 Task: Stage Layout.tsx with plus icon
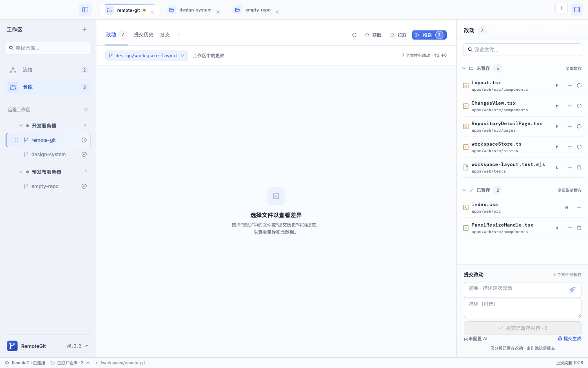(x=570, y=85)
